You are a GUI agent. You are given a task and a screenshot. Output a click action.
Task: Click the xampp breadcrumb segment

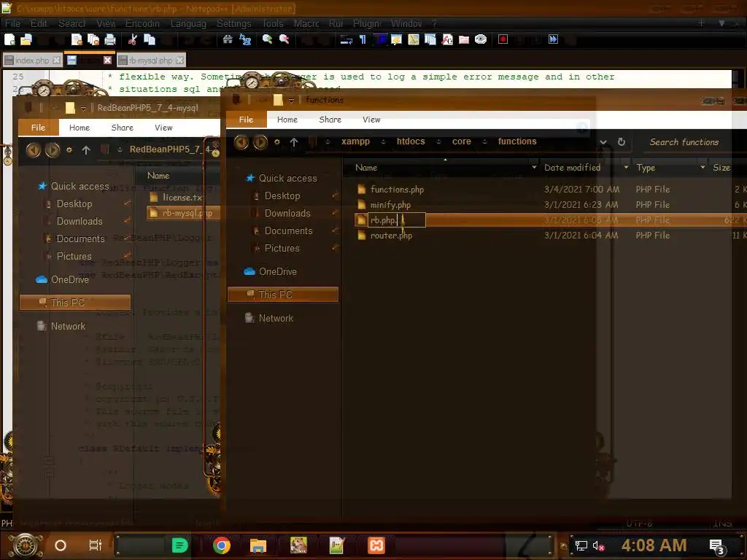(355, 141)
